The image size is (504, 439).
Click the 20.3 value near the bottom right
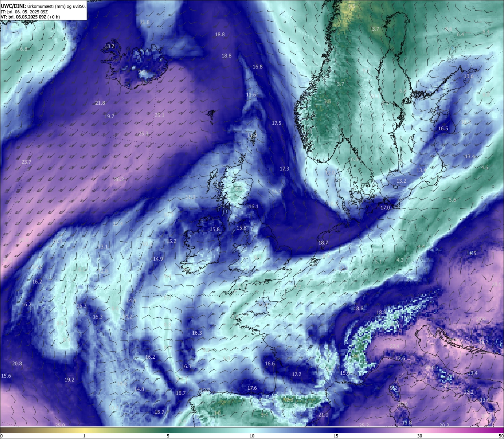[444, 425]
